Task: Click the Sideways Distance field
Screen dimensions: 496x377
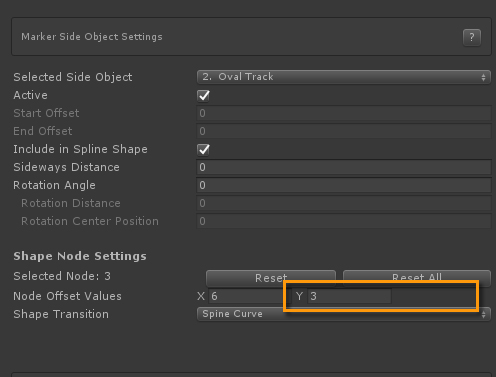Action: pos(344,167)
